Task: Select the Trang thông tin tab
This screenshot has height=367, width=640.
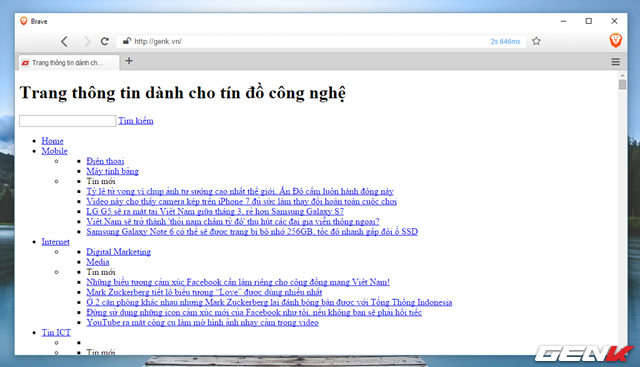Action: click(x=69, y=62)
